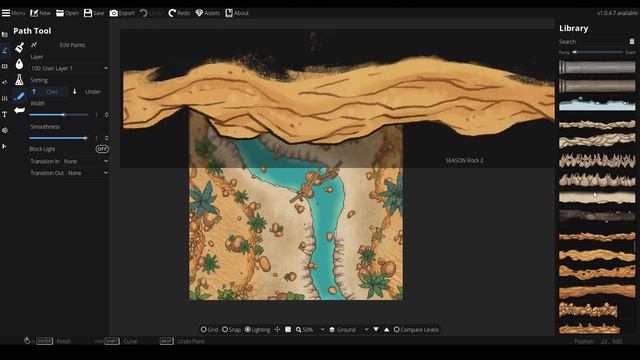Click the white square fit-view icon
Image resolution: width=640 pixels, height=360 pixels.
pos(288,329)
